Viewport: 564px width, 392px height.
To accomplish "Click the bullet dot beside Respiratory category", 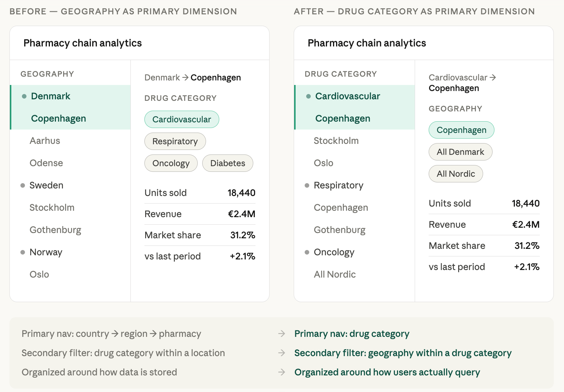I will pyautogui.click(x=307, y=185).
